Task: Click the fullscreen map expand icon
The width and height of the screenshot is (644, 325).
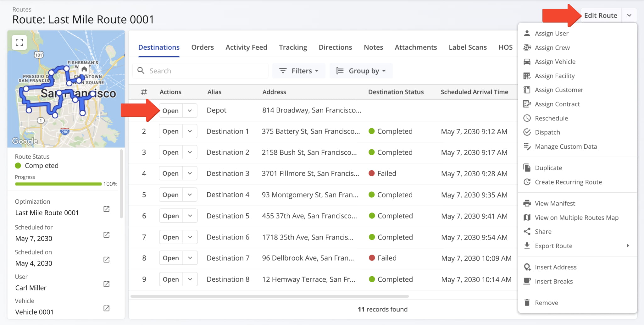Action: click(19, 42)
